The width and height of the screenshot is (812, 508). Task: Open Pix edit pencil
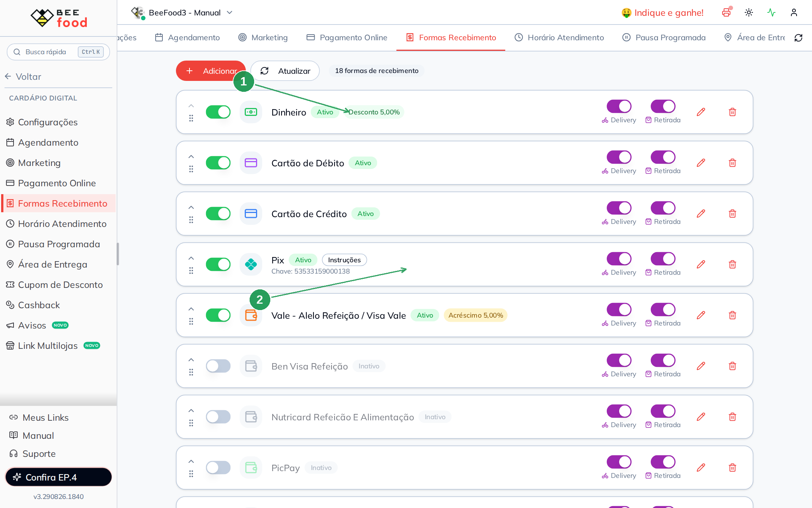[x=701, y=265]
